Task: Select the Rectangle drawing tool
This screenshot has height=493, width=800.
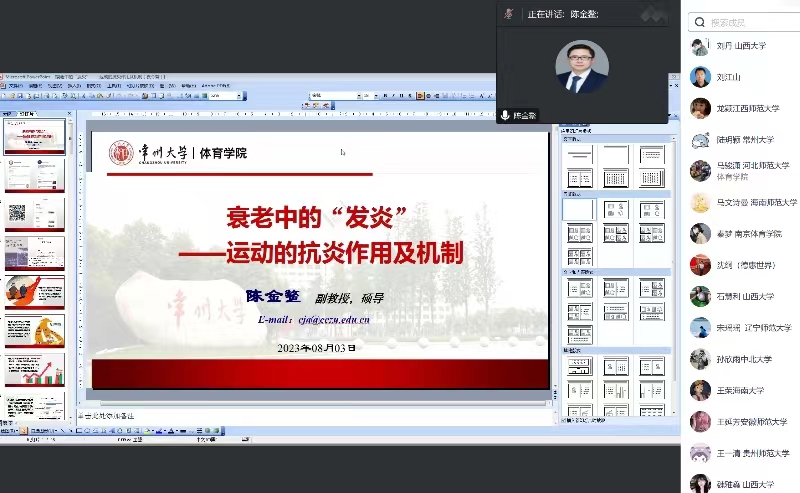Action: click(x=79, y=431)
